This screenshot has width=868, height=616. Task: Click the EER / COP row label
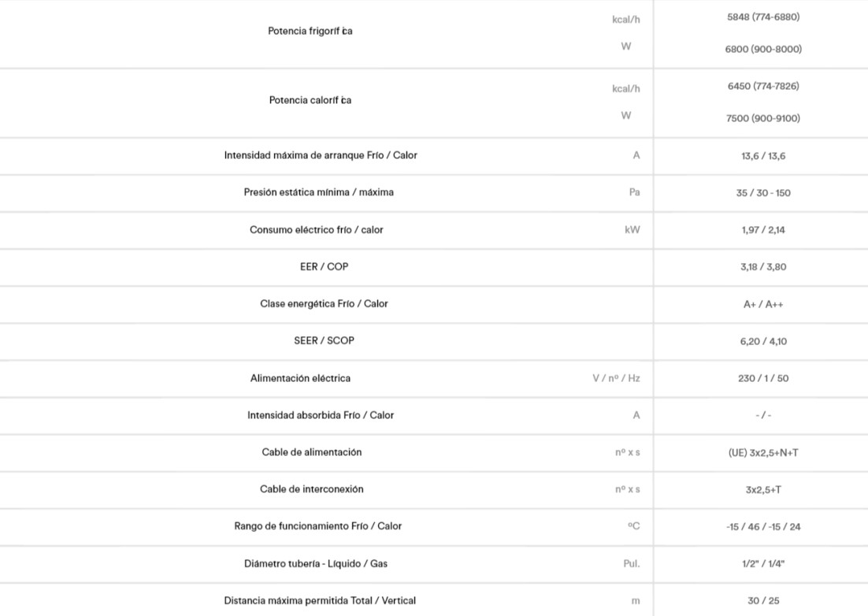click(x=318, y=267)
